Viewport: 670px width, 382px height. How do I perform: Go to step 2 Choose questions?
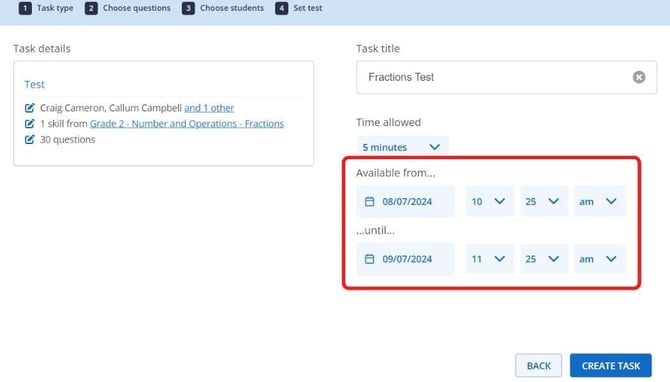128,8
